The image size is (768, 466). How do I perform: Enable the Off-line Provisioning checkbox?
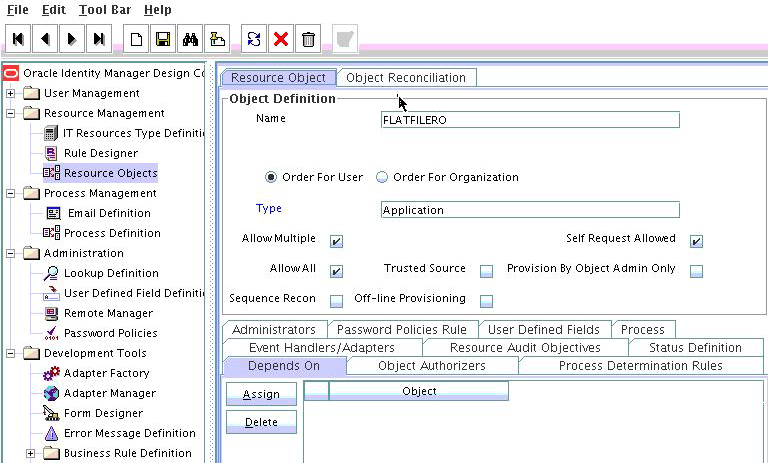pyautogui.click(x=486, y=300)
